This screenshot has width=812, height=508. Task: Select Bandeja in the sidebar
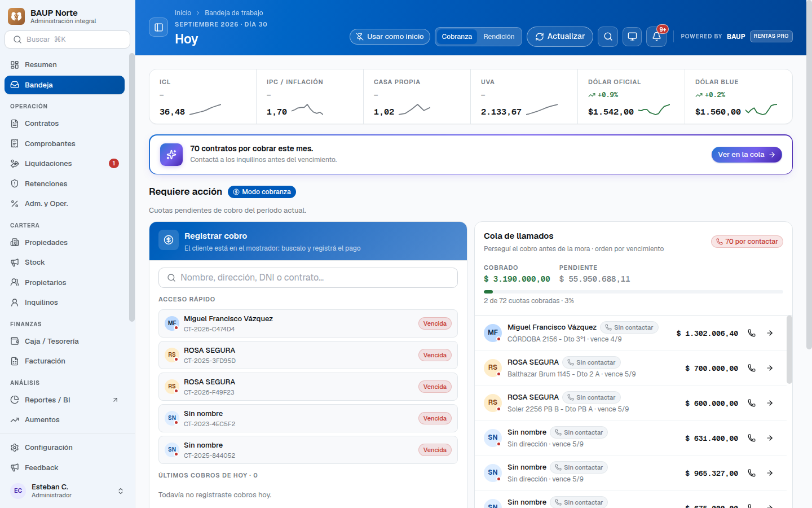pos(64,85)
